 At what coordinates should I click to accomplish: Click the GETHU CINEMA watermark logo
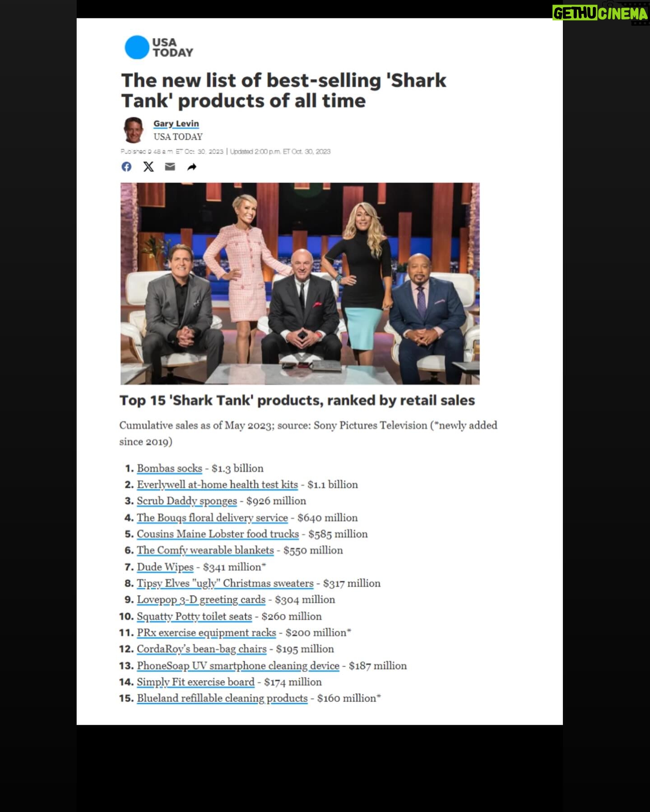(x=600, y=14)
